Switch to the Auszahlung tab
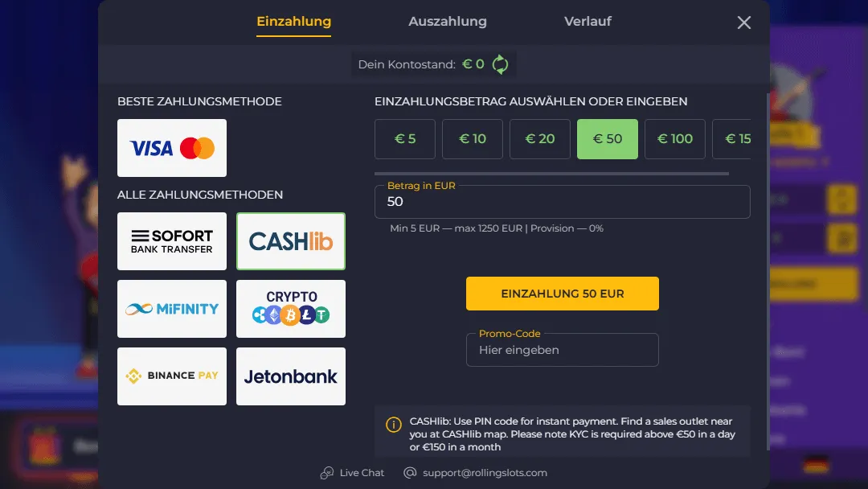Image resolution: width=868 pixels, height=489 pixels. point(448,22)
